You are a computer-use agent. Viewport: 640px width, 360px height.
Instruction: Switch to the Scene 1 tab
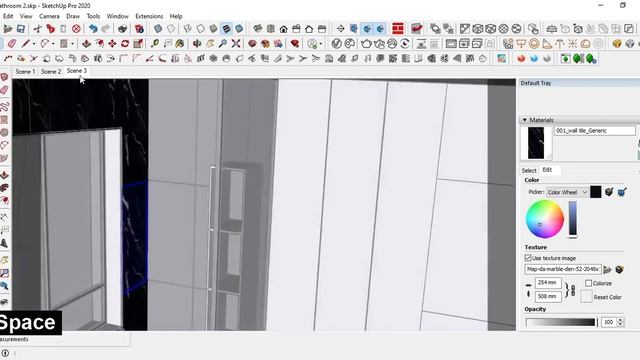pyautogui.click(x=25, y=71)
